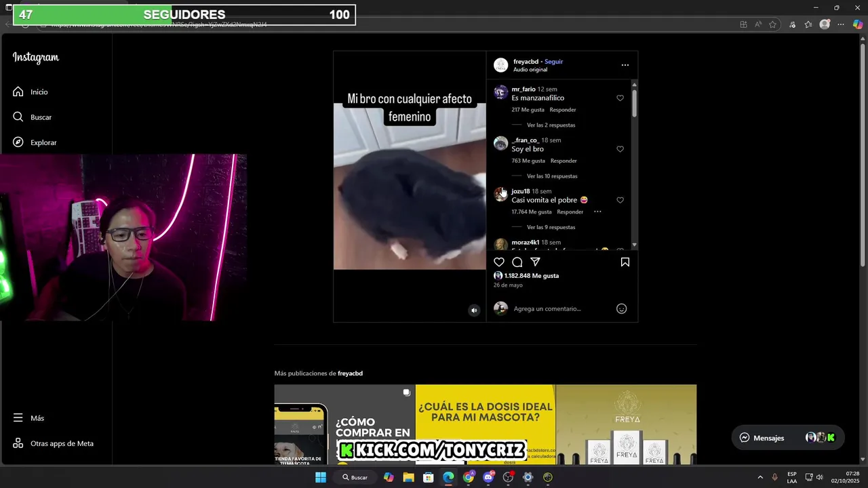Viewport: 868px width, 488px height.
Task: Follow freyacbd with the Seguir button
Action: click(553, 62)
